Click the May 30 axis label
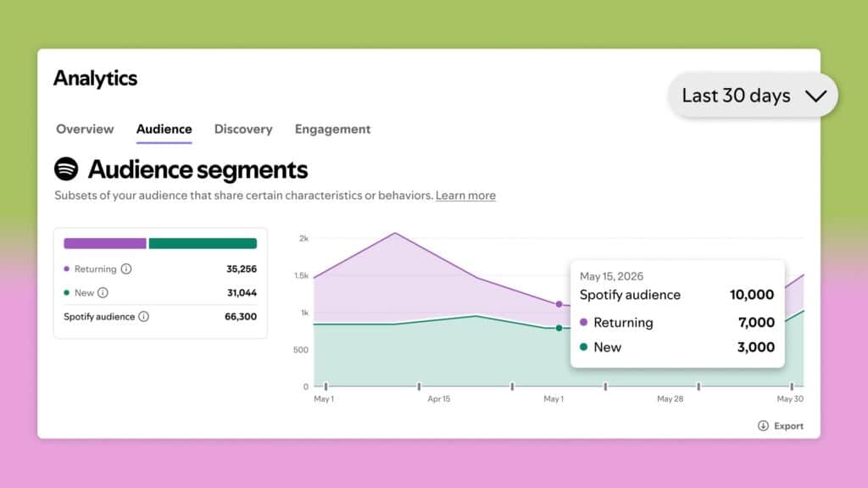 pos(790,398)
